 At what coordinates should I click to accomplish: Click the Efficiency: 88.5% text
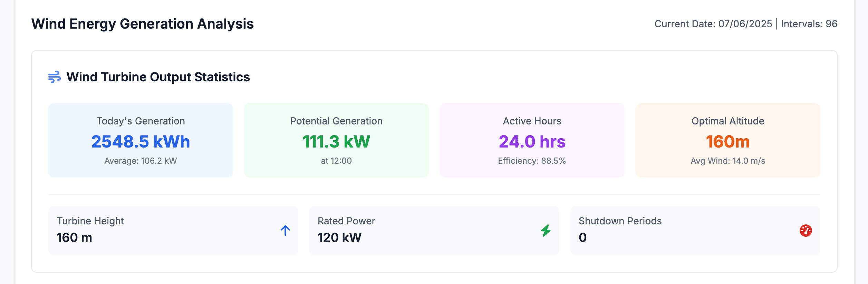532,161
